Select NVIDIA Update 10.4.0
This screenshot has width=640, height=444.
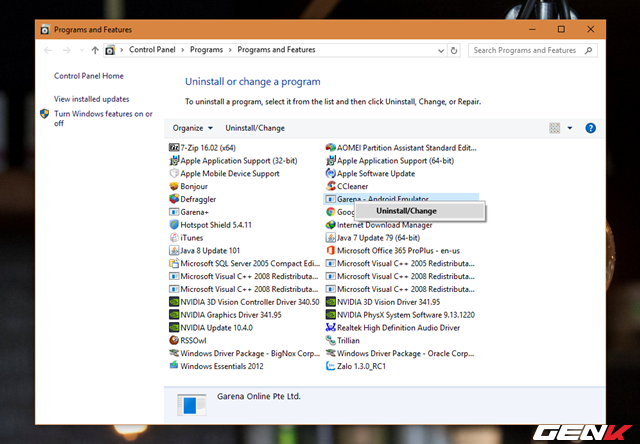click(x=211, y=328)
